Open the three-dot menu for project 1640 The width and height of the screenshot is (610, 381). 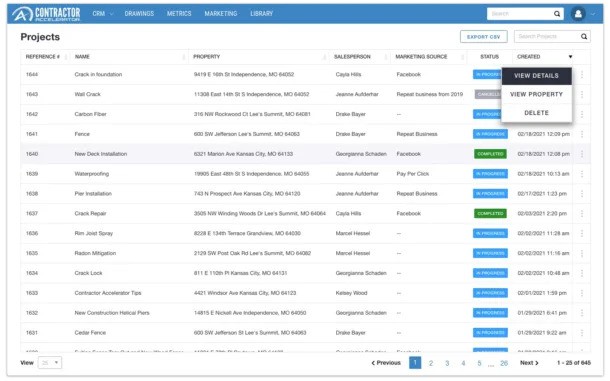coord(582,154)
